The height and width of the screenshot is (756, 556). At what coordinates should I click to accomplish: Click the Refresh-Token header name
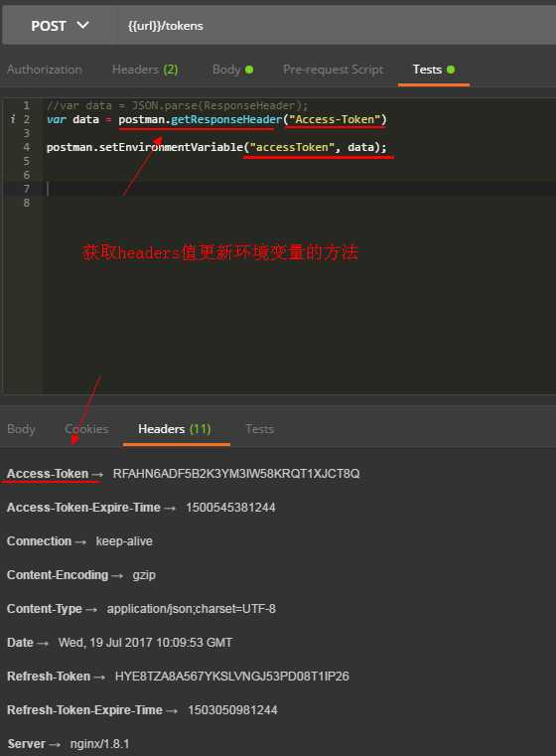49,676
